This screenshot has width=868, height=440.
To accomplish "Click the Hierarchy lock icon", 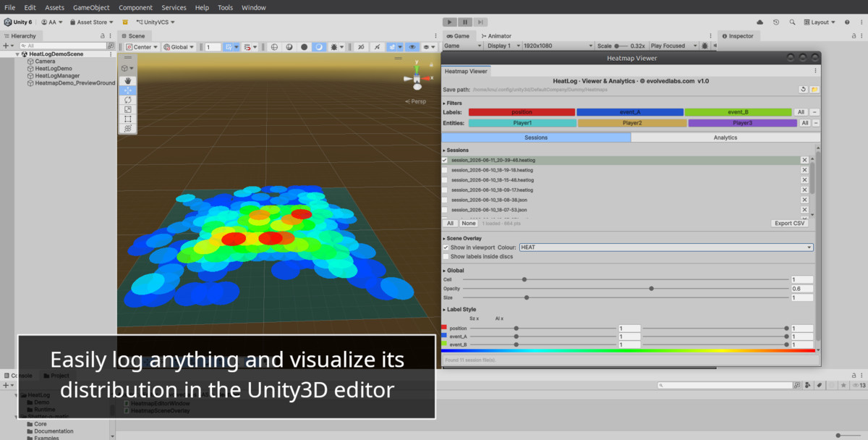I will (103, 35).
